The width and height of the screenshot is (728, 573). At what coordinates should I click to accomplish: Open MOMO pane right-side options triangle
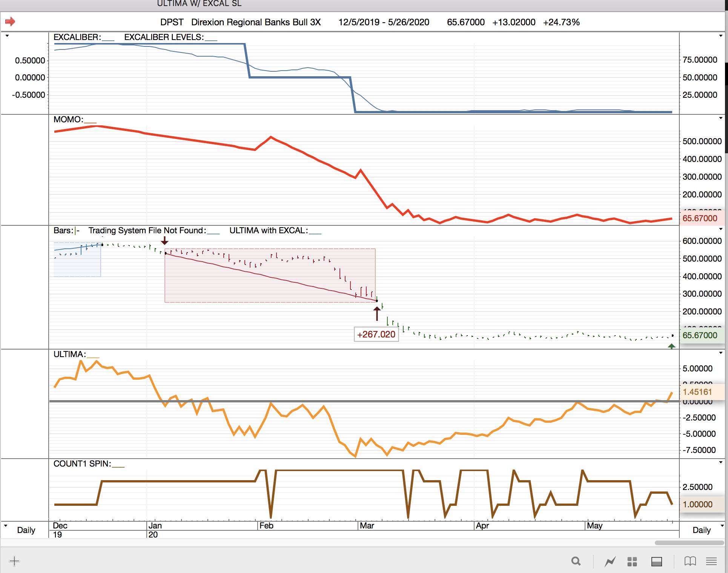pyautogui.click(x=720, y=118)
